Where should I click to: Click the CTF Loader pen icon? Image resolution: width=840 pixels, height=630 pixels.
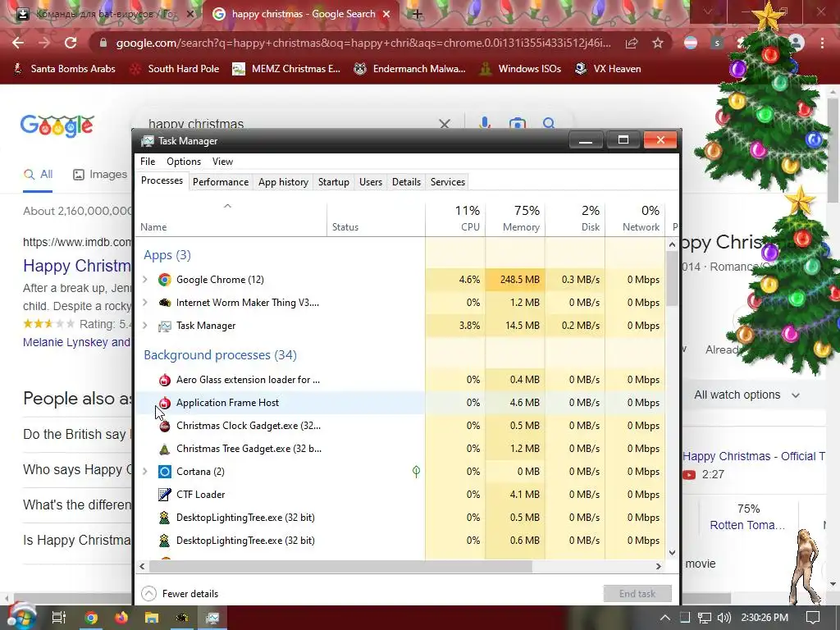point(164,495)
